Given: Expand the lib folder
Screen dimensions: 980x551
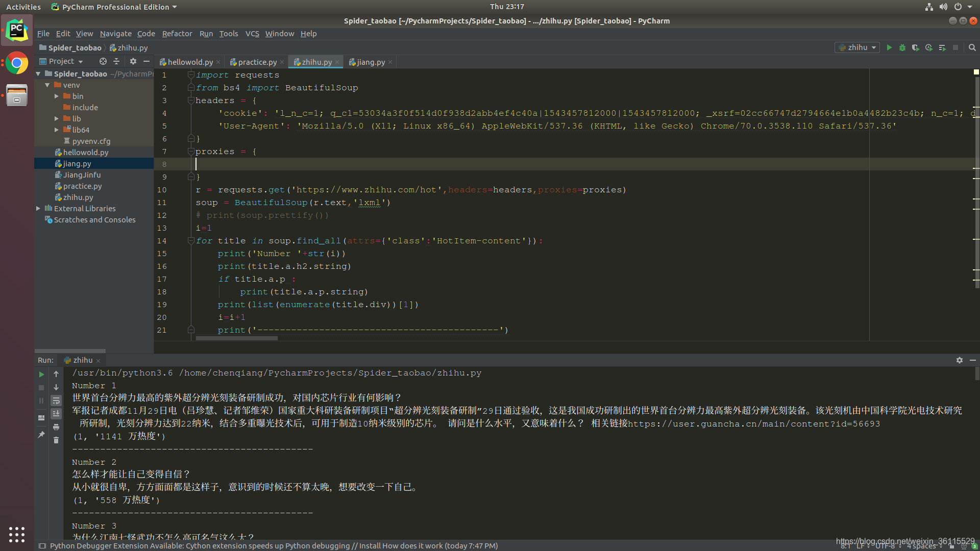Looking at the screenshot, I should point(57,119).
